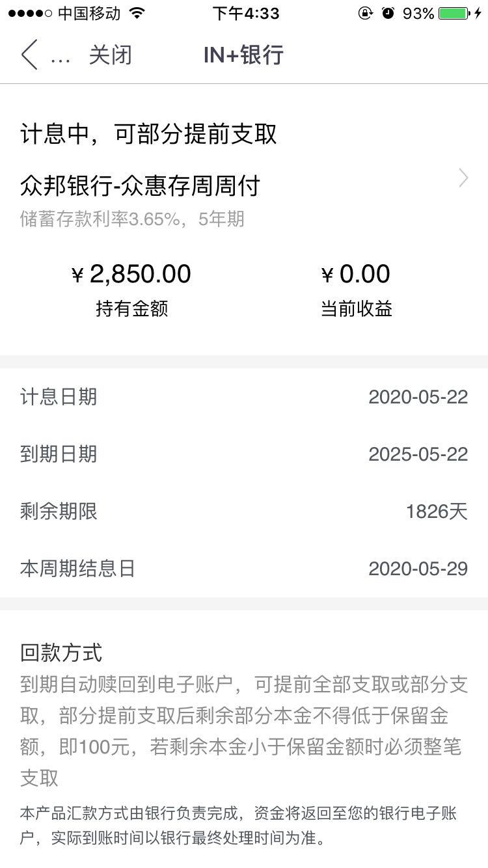Screen dimensions: 488x868
Task: Select the 到期日期 2025-05-22 row
Action: [x=244, y=454]
